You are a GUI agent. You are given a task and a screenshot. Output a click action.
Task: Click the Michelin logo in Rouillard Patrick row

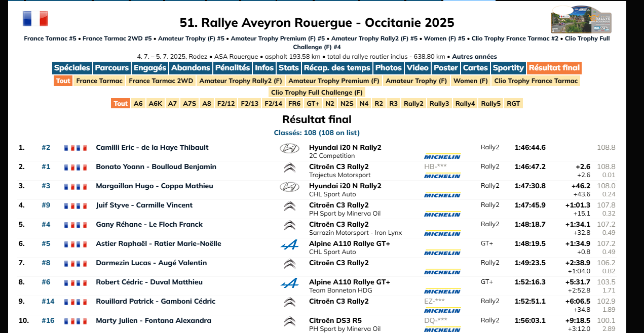coord(442,310)
